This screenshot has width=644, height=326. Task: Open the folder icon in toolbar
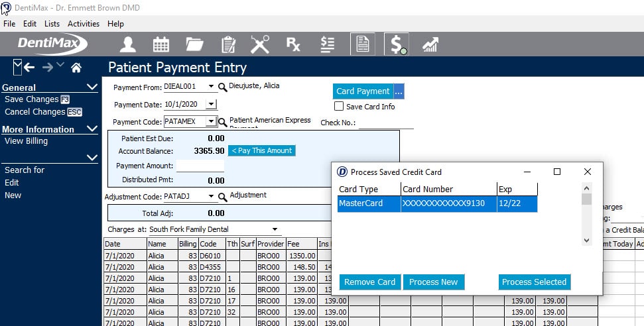tap(194, 44)
